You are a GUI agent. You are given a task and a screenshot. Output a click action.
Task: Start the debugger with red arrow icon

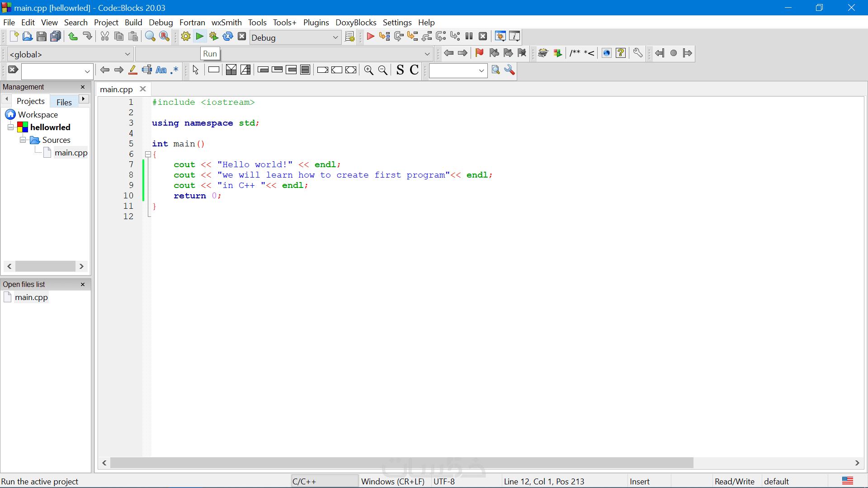click(370, 37)
